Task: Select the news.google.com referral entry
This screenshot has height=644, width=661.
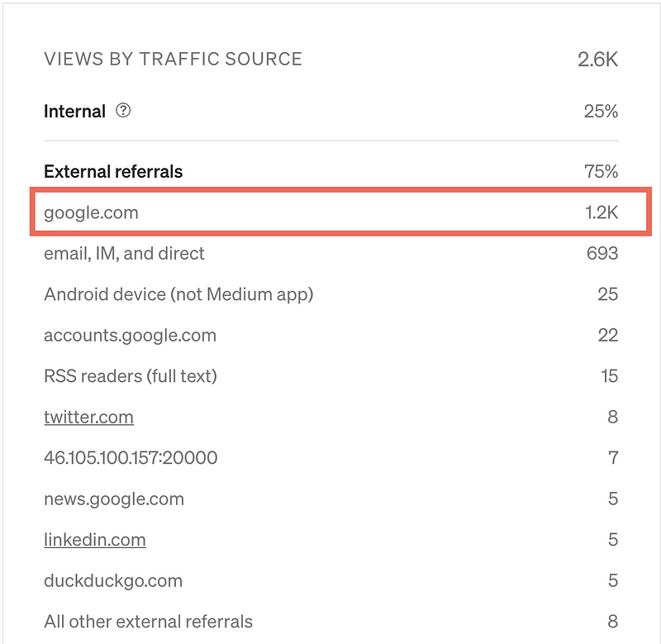Action: pos(331,499)
